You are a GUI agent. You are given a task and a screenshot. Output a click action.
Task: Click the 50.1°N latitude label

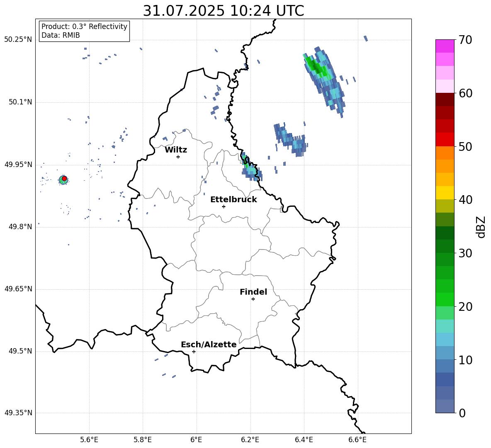20,102
